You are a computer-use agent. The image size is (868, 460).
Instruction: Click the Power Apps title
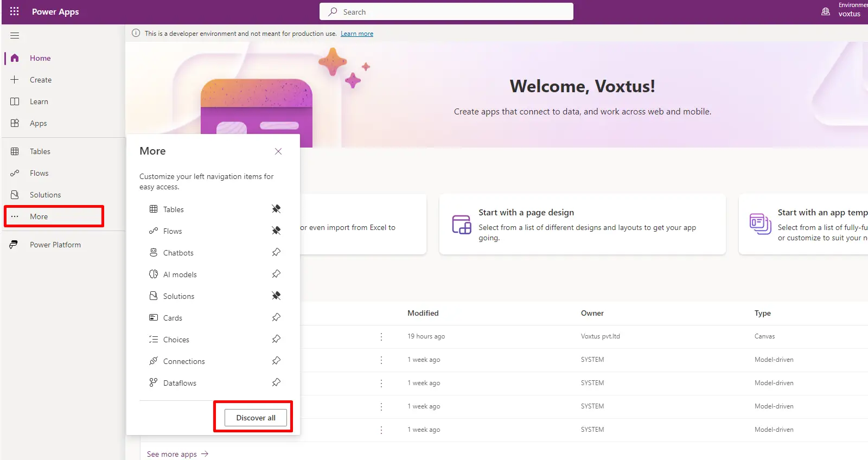pos(55,11)
